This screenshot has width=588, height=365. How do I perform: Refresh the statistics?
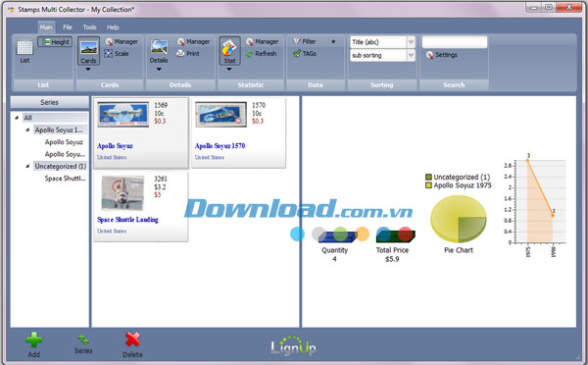point(249,54)
